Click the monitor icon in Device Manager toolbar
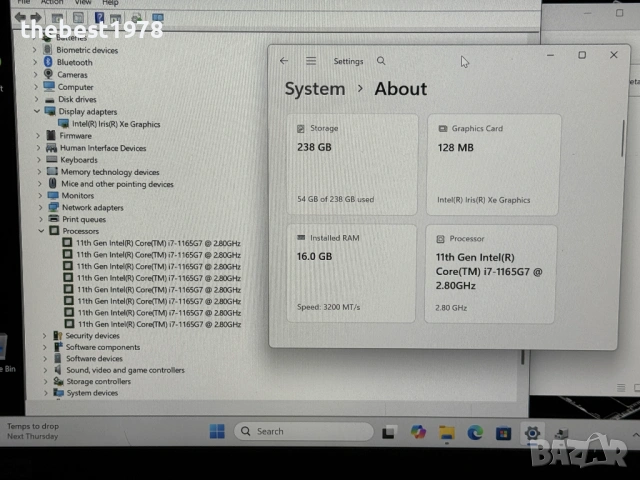This screenshot has width=640, height=480. tap(158, 18)
